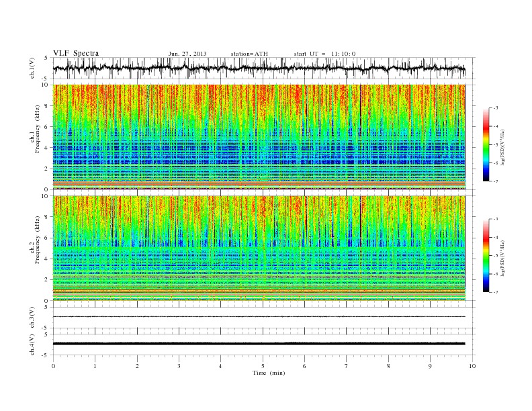Click the ch.1 voltage waveform trace
Screen dimensions: 532x411
point(259,68)
